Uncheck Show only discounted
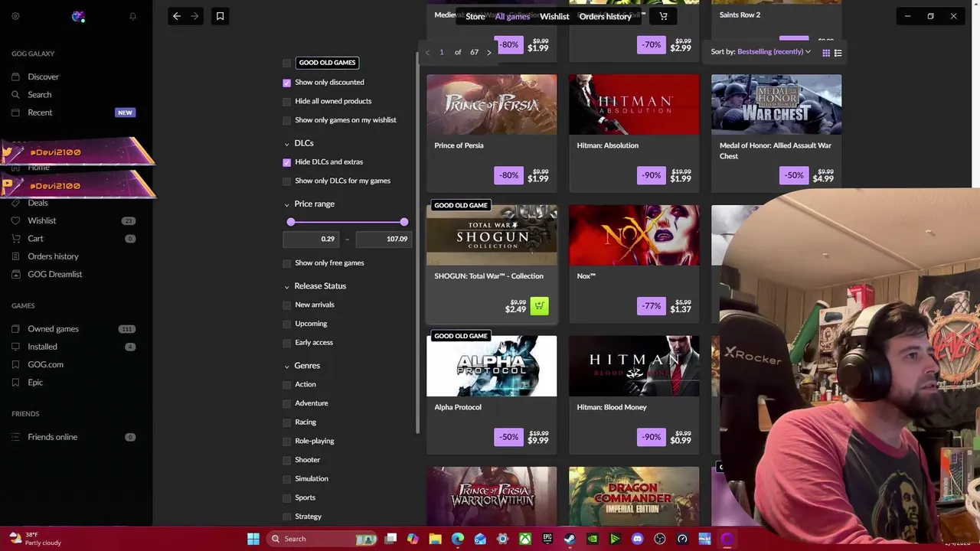Image resolution: width=980 pixels, height=551 pixels. (287, 83)
